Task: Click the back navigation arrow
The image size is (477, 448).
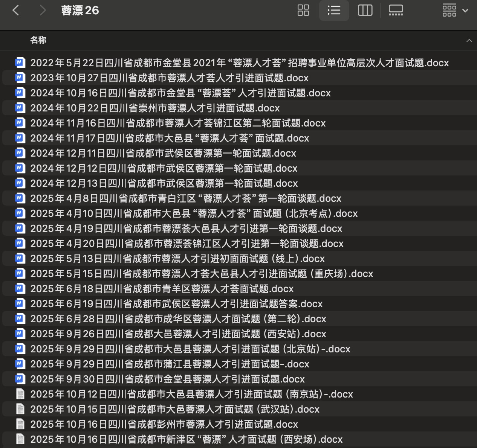Action: 15,11
